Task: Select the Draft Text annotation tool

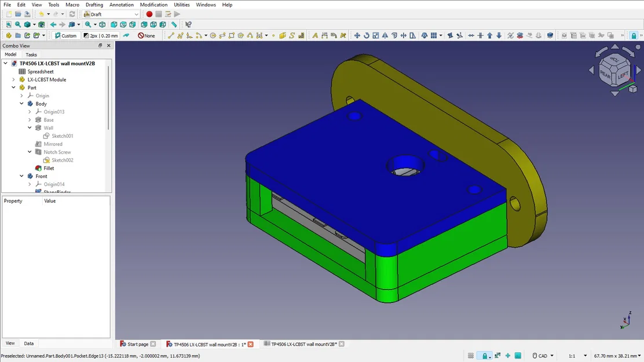Action: pos(315,36)
